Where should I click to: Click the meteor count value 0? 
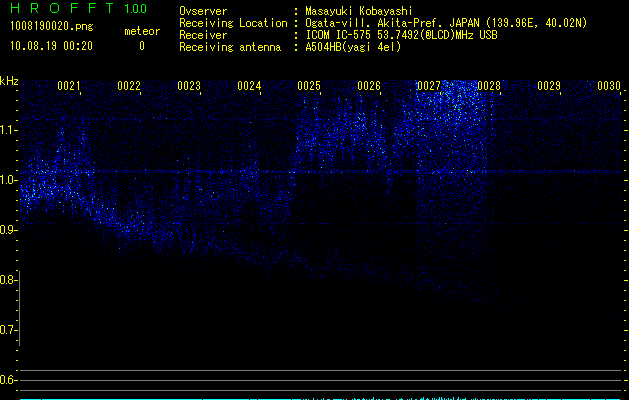click(x=142, y=46)
